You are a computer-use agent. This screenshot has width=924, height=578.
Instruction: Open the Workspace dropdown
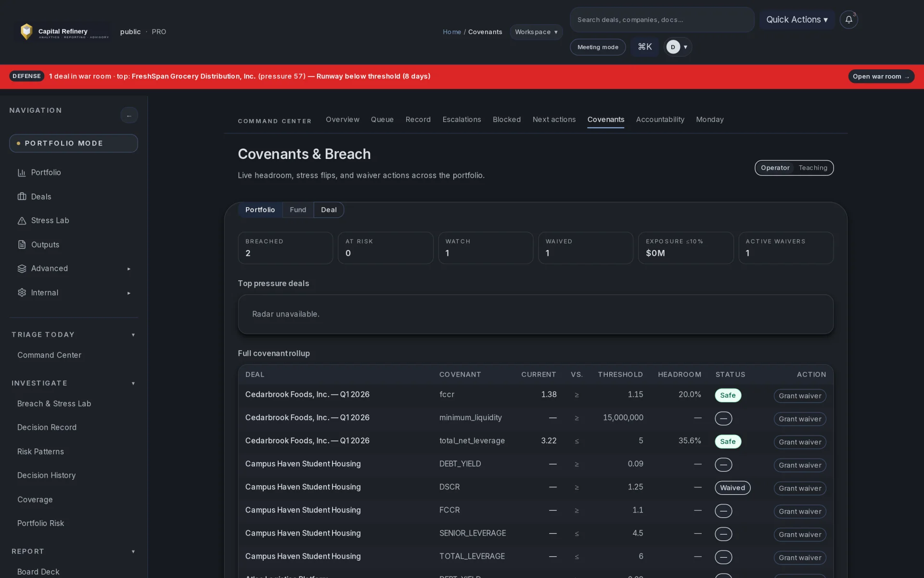536,32
